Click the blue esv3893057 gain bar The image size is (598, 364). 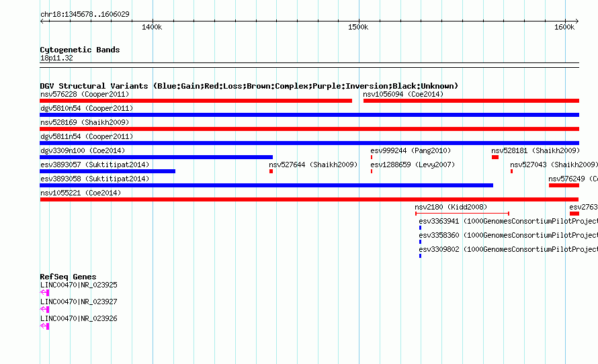[x=108, y=171]
